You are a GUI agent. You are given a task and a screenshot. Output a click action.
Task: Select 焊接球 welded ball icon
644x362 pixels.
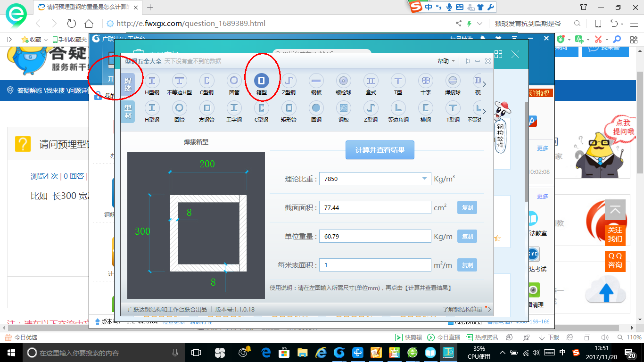click(453, 81)
